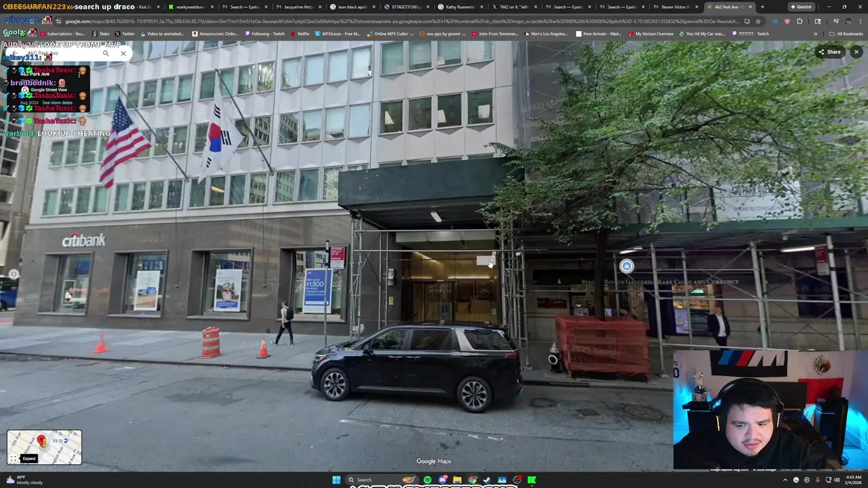Click the search magnifier in the Maps search box
The width and height of the screenshot is (868, 488).
click(106, 54)
